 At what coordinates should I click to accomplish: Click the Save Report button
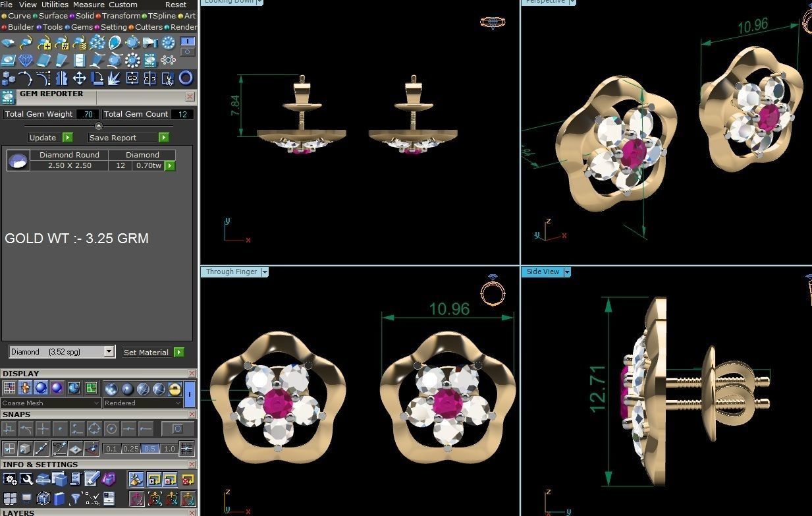(x=128, y=138)
